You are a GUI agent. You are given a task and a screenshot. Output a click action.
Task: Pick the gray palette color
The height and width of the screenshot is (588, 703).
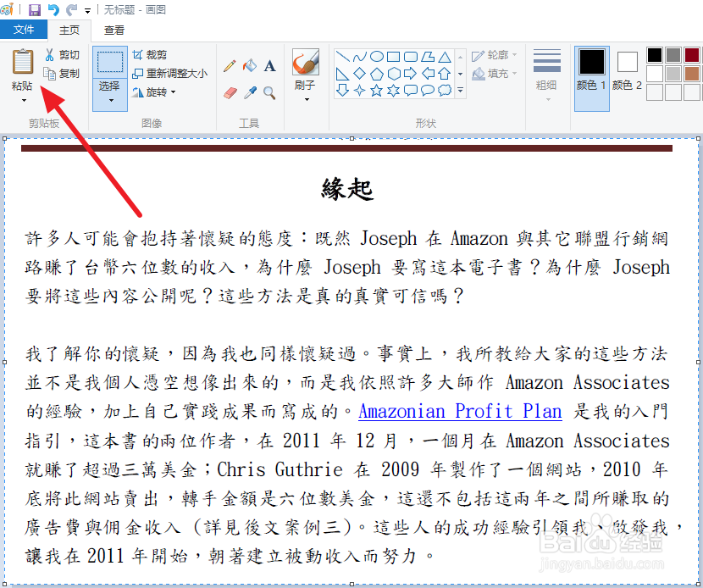(x=673, y=55)
